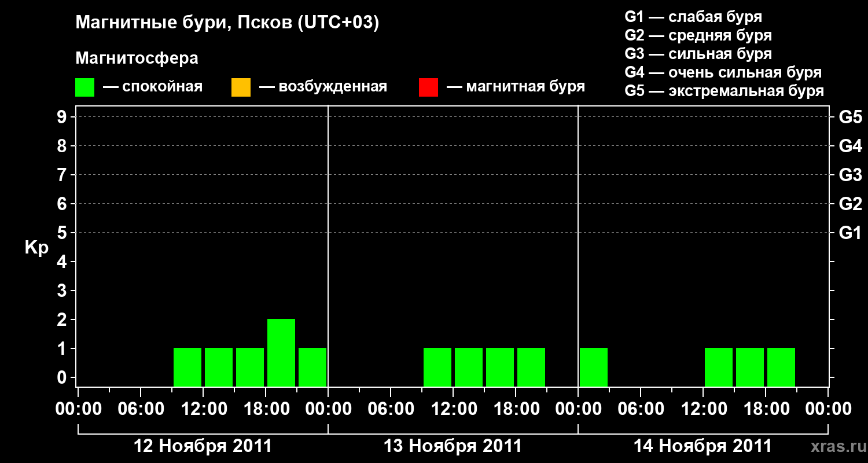Click the '— возбужденная' legend label
Viewport: 868px width, 463px height.
pos(323,87)
